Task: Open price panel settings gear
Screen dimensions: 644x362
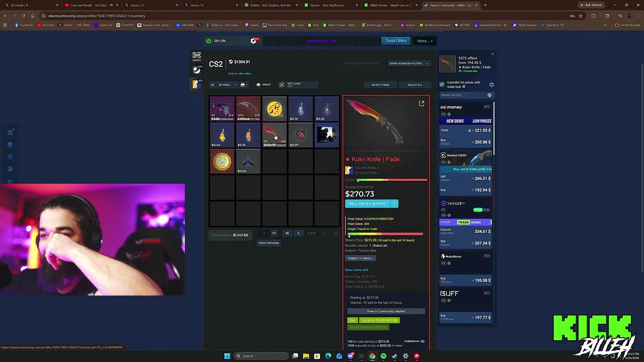Action: (x=492, y=84)
